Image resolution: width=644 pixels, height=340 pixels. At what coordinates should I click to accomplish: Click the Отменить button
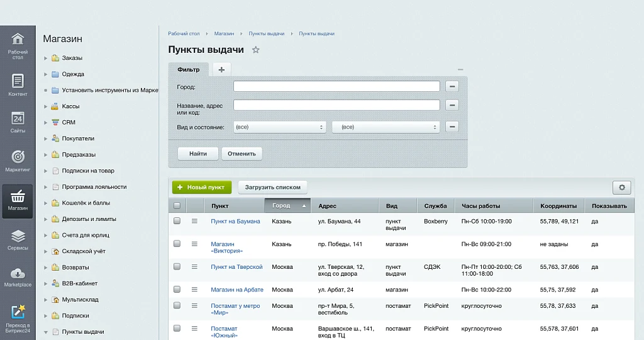[x=241, y=154]
